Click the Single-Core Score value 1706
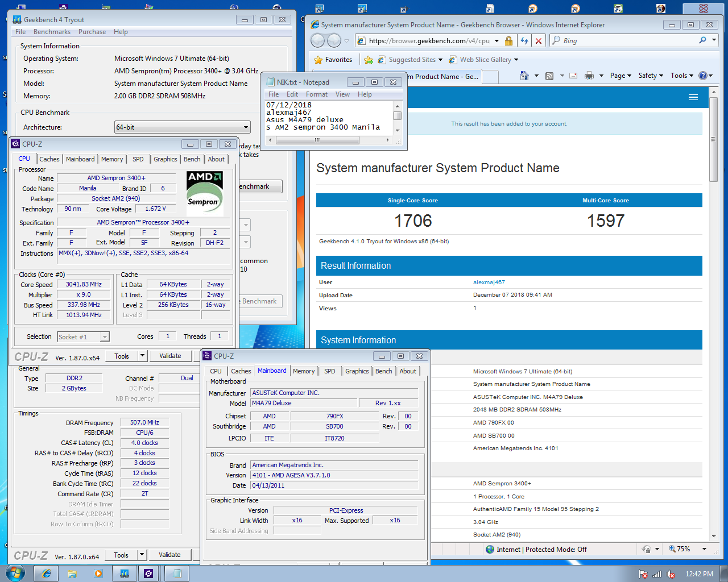This screenshot has height=582, width=728. click(413, 221)
